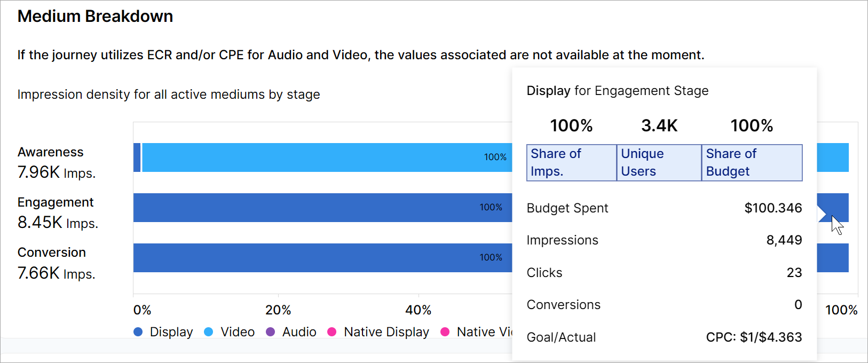Click the Medium Breakdown heading
868x363 pixels.
[x=96, y=17]
